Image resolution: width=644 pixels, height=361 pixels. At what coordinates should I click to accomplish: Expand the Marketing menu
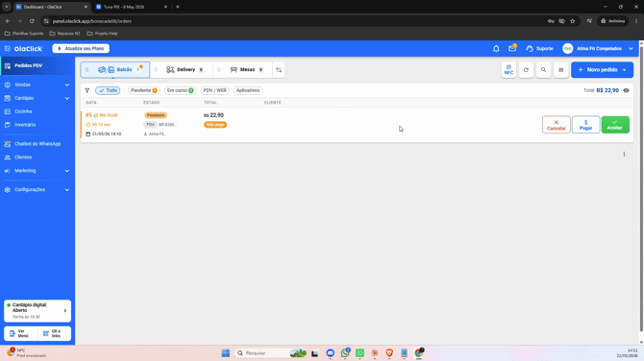(x=37, y=171)
